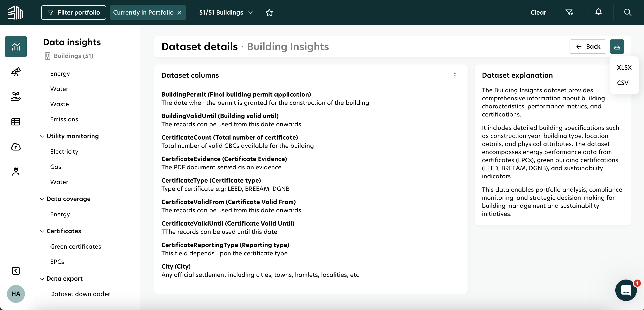Open the Dataset columns three-dot menu
This screenshot has height=310, width=644.
pos(455,75)
